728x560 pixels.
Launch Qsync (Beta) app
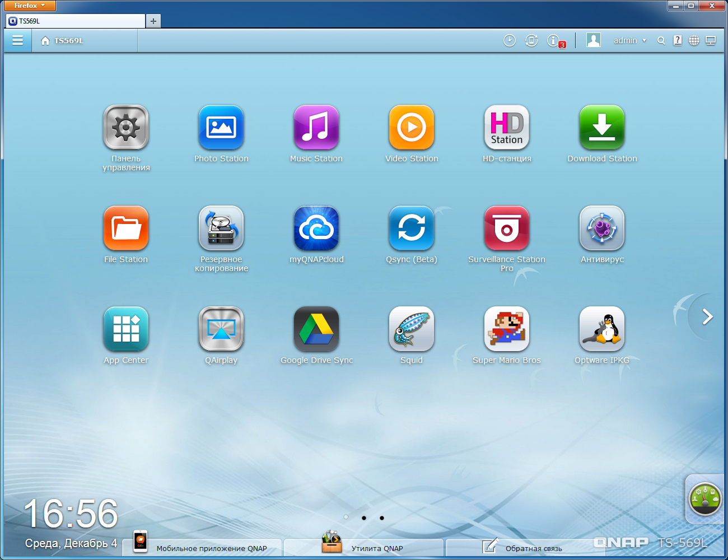click(x=412, y=228)
